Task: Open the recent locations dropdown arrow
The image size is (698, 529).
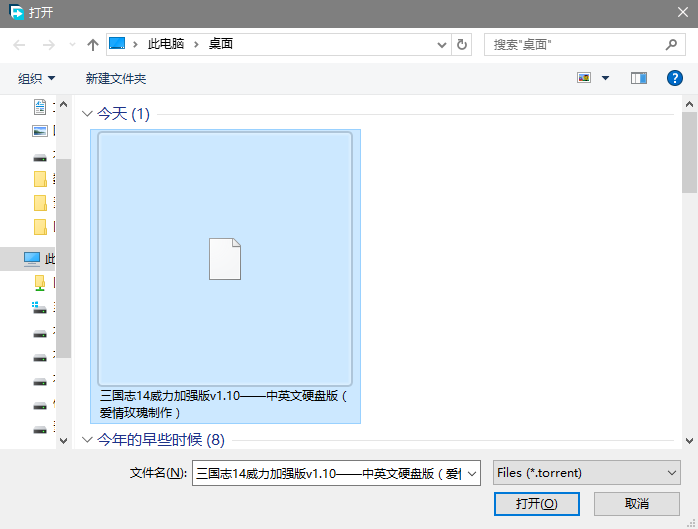Action: tap(72, 45)
